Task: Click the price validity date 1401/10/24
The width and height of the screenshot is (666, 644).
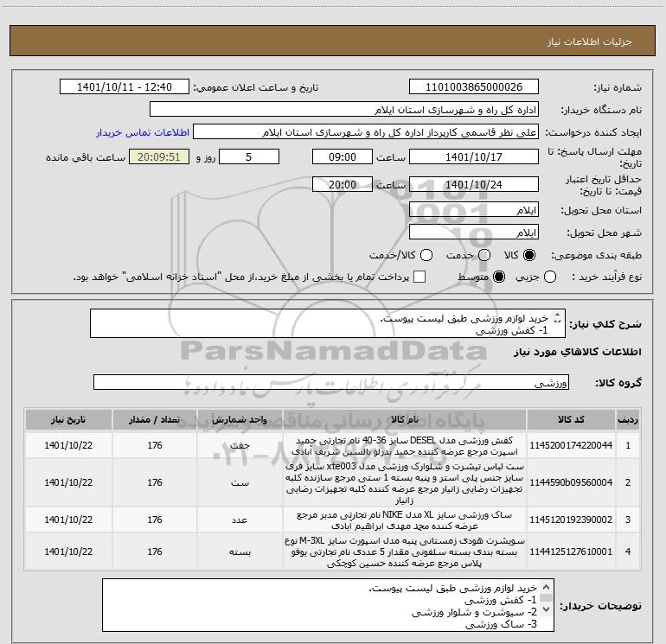Action: [x=474, y=184]
